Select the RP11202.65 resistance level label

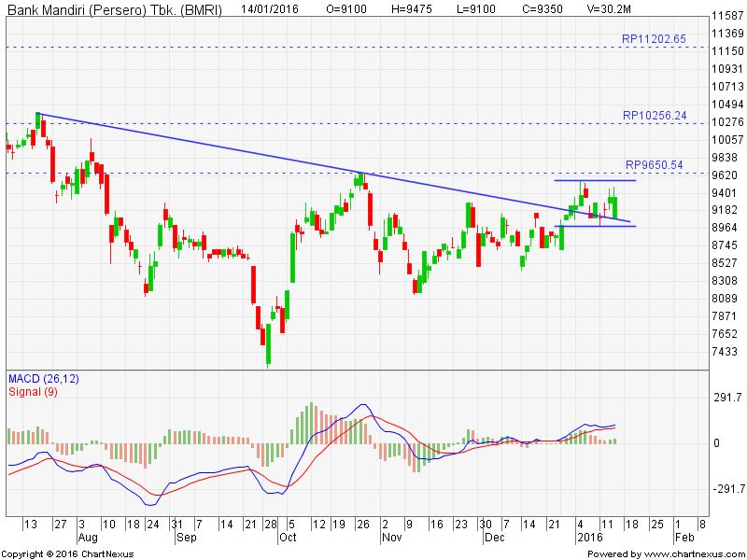click(x=654, y=39)
